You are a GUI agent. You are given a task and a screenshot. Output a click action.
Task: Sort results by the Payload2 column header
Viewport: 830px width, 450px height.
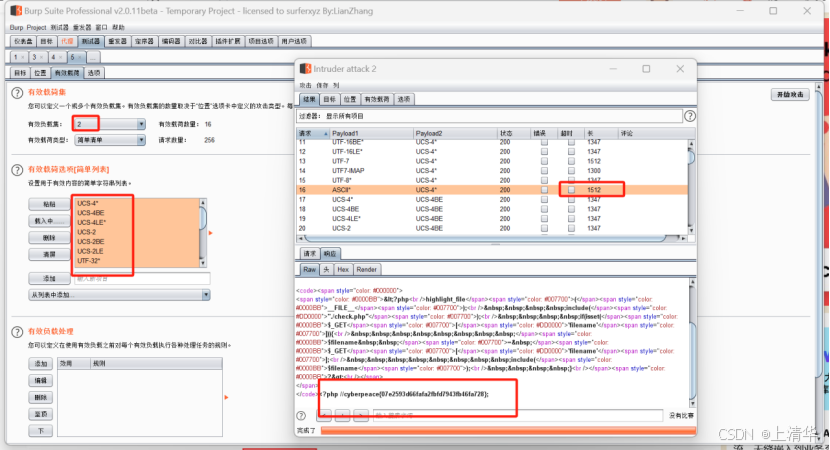pyautogui.click(x=455, y=133)
